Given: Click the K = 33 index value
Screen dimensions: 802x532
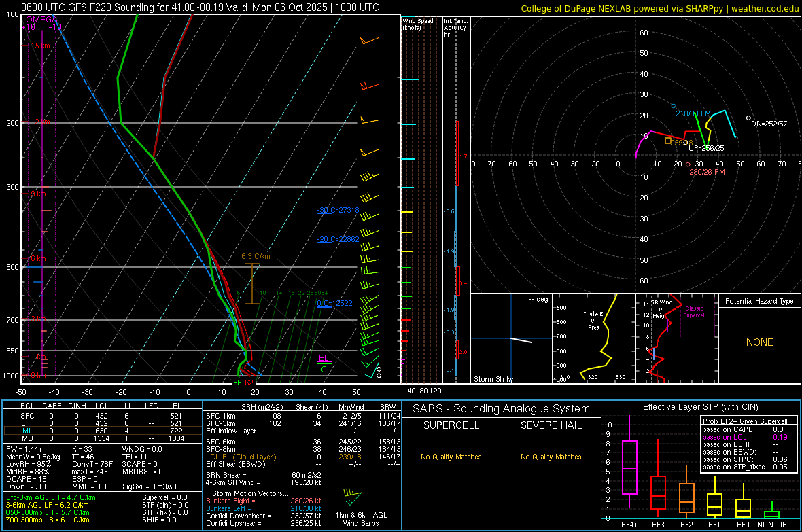Looking at the screenshot, I should point(82,449).
